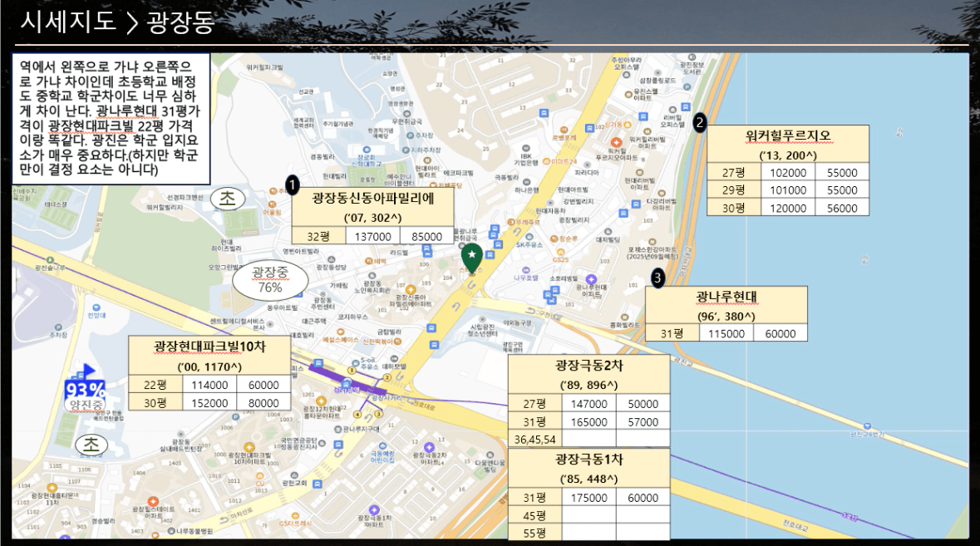Select black marker number 1 by 광장동신동아파밀리에
Screen dimensions: 980x546
point(292,185)
